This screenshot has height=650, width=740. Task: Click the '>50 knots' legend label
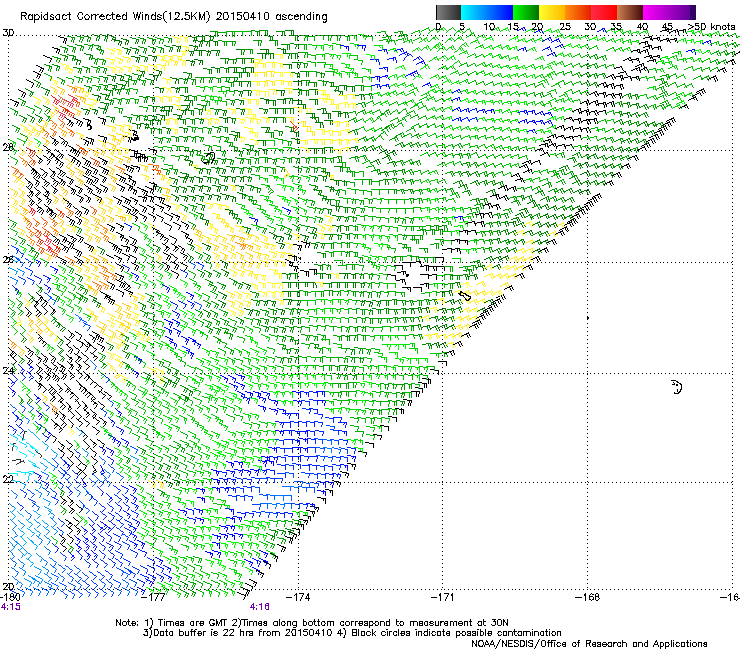coord(712,27)
